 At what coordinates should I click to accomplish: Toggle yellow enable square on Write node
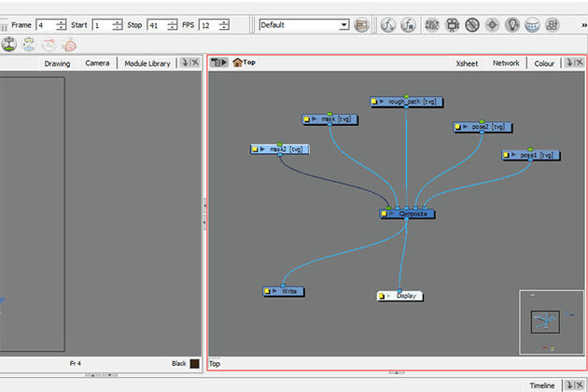(x=267, y=291)
